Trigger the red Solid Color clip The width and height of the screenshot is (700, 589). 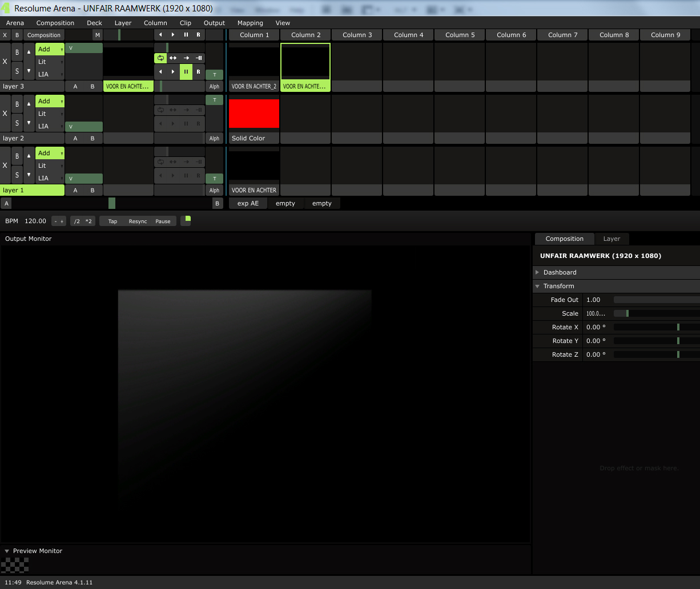coord(254,114)
